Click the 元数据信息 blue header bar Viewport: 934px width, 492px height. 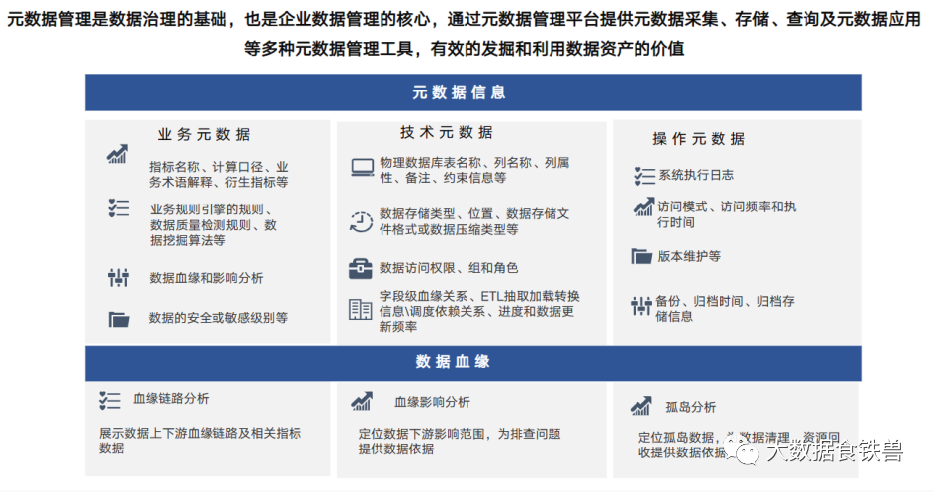[473, 92]
